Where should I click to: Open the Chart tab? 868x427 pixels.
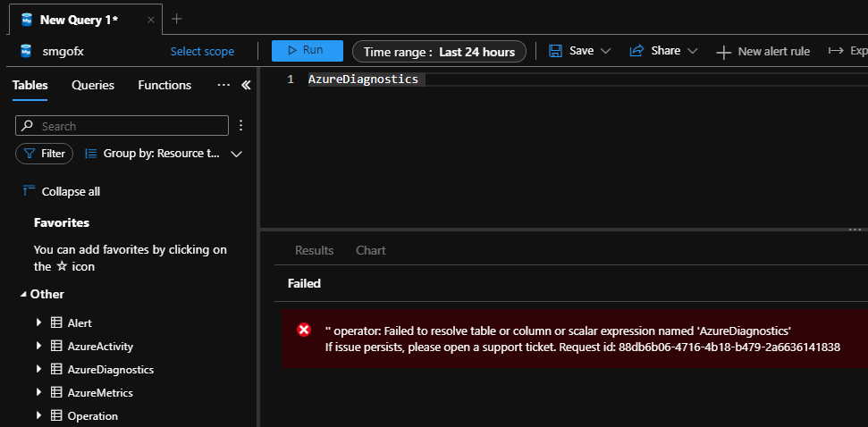coord(370,250)
